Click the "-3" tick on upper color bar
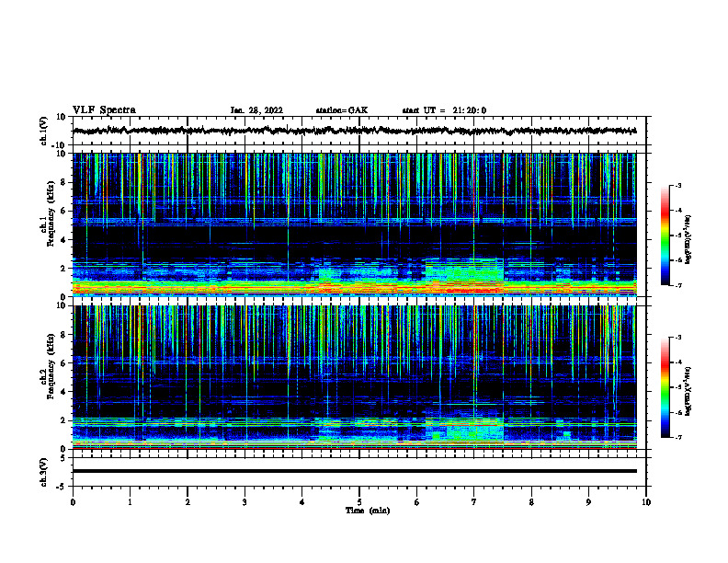Viewport: 728px width, 563px height. [678, 185]
